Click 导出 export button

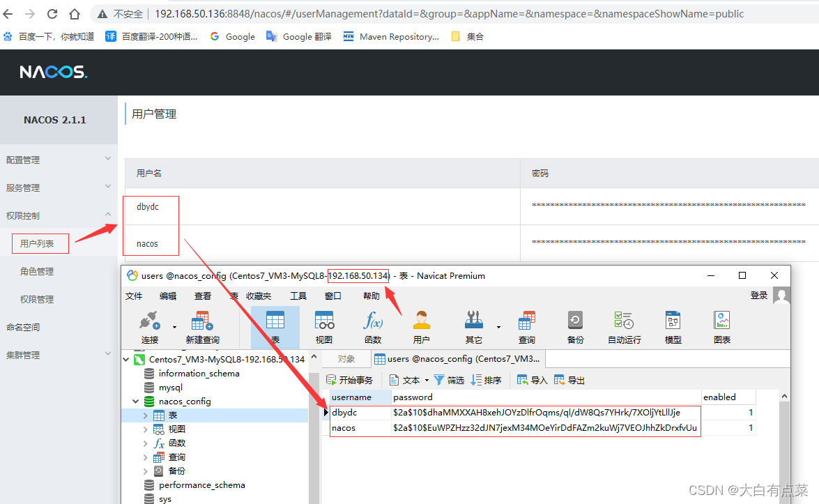569,380
